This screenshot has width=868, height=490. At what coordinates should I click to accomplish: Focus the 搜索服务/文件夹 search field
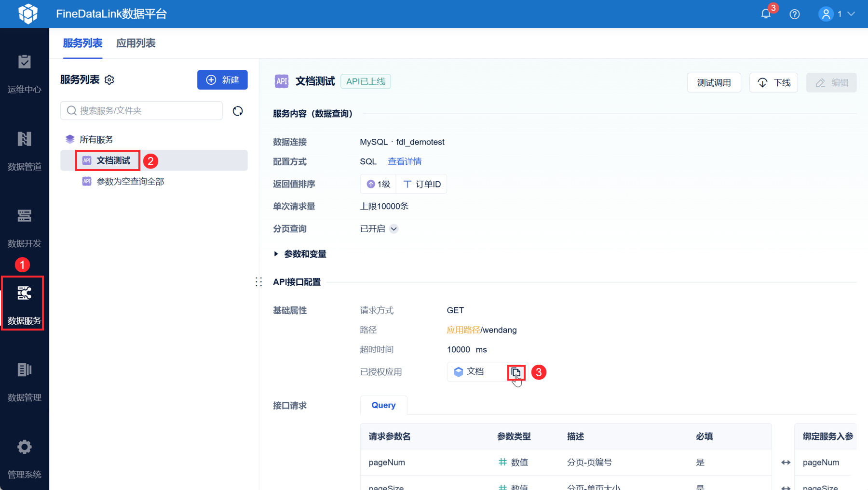click(x=141, y=110)
